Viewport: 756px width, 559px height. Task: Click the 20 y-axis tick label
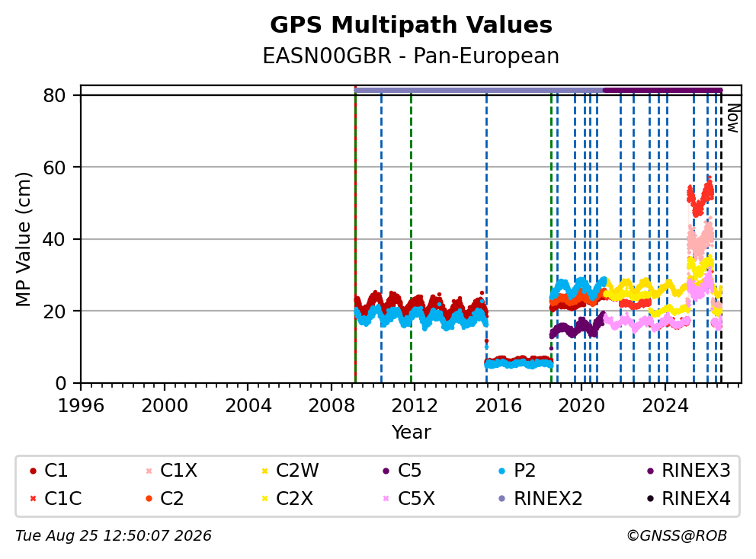pyautogui.click(x=54, y=311)
